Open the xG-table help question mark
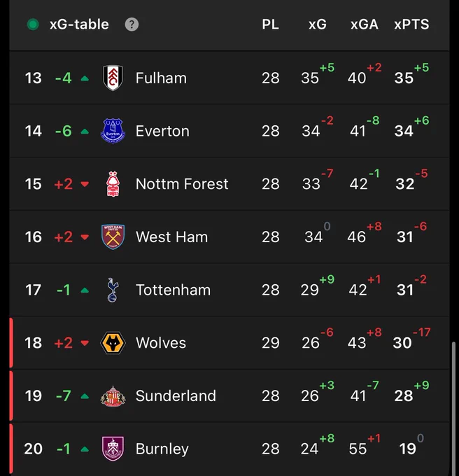Screen dimensions: 459x476 [132, 24]
